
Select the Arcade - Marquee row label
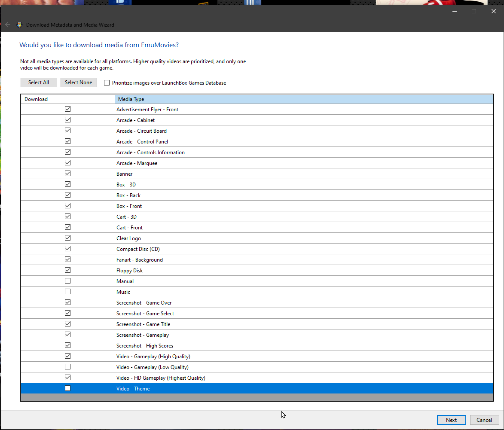(137, 163)
